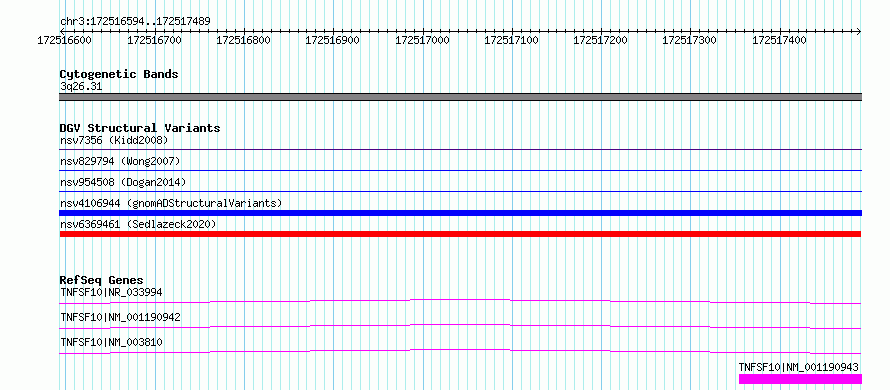890x390 pixels.
Task: Open variant nsv6369461 (Sedlazeck2020) label
Action: [138, 224]
